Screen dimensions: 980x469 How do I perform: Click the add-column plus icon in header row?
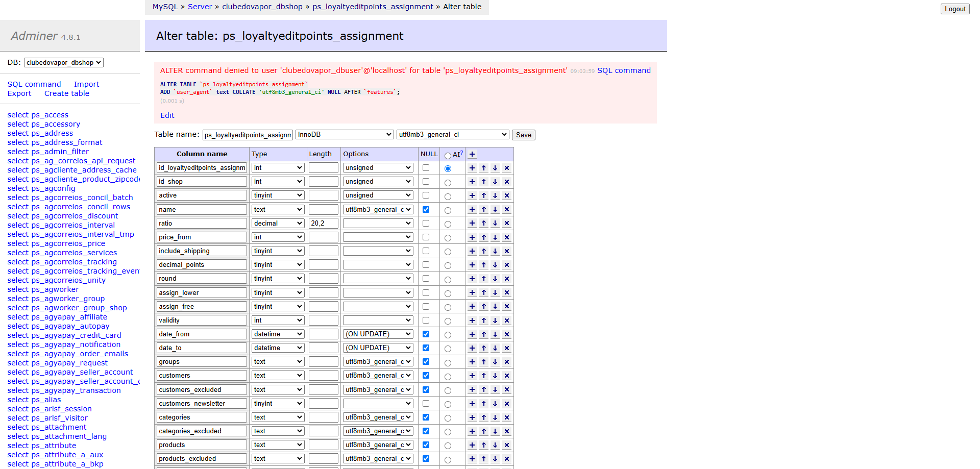[x=472, y=154]
